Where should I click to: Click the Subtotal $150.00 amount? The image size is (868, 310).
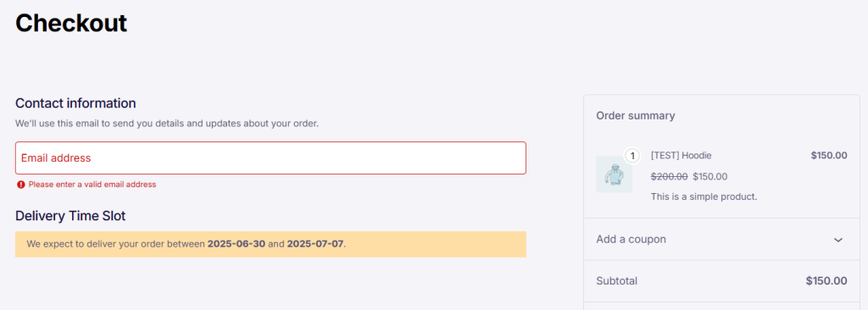826,280
